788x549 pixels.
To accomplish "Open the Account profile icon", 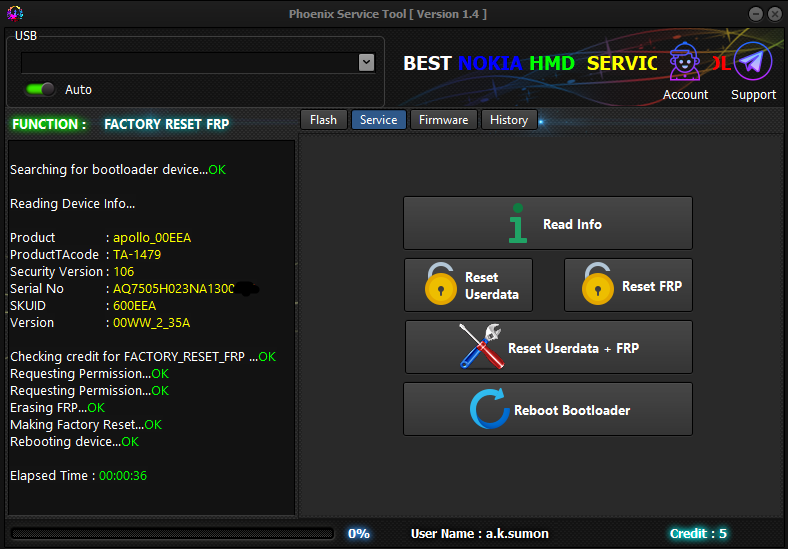I will coord(684,61).
